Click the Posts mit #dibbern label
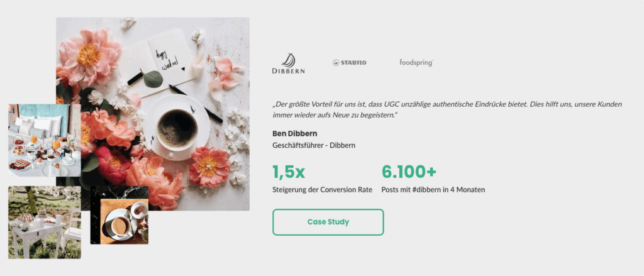 433,189
